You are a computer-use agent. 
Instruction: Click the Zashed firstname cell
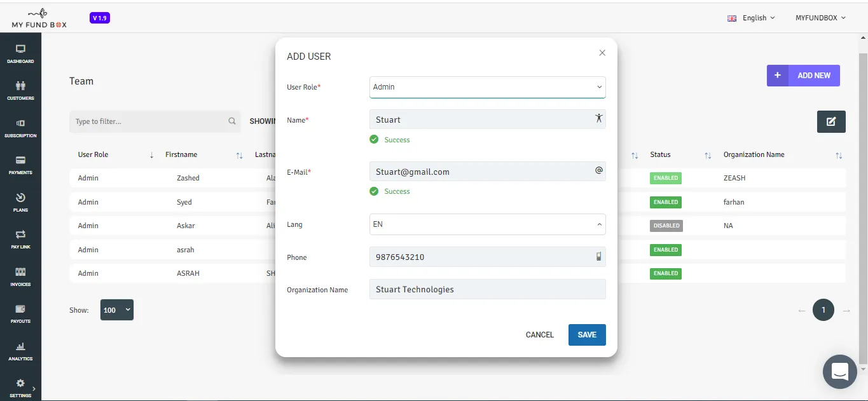[x=188, y=178]
